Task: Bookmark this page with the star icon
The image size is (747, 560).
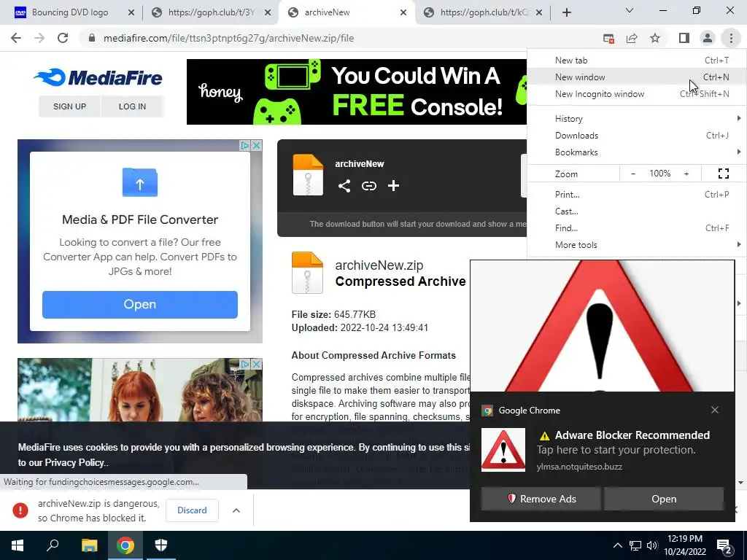Action: coord(655,38)
